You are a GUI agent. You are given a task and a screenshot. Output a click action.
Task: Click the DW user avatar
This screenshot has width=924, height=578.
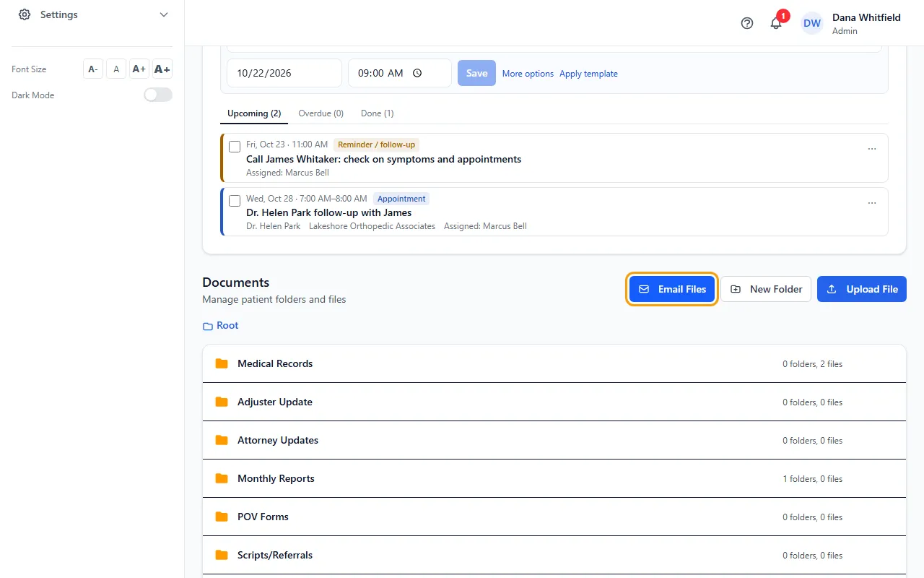(x=812, y=23)
